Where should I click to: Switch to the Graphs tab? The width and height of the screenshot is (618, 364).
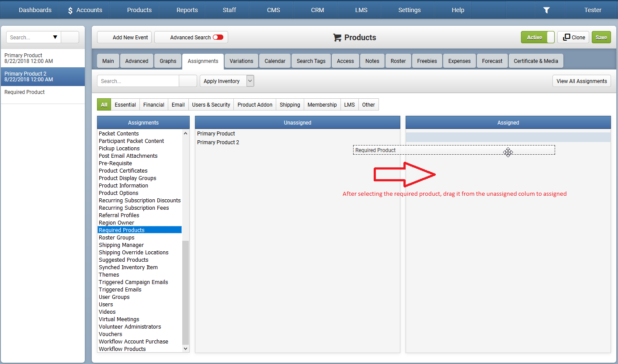pos(168,61)
